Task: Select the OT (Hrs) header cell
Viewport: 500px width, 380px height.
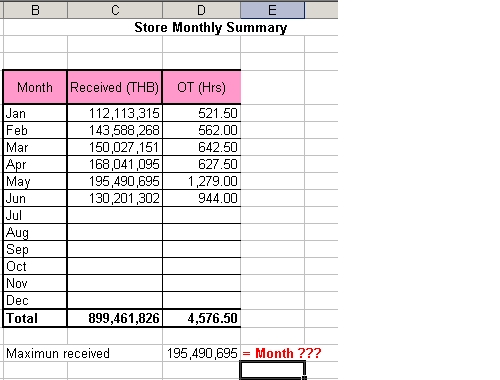Action: 201,87
